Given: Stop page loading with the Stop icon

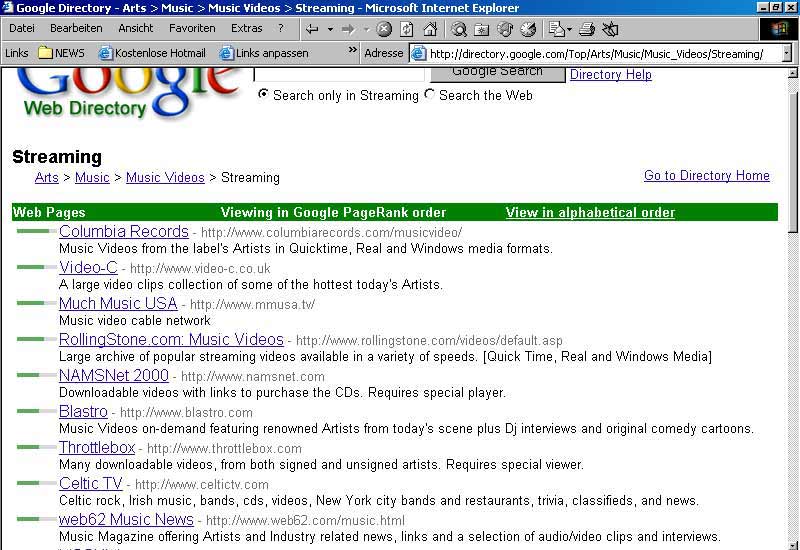Looking at the screenshot, I should point(384,30).
